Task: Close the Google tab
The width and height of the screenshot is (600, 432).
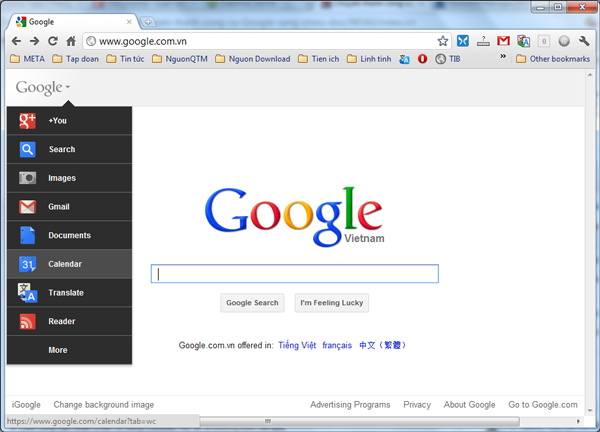Action: click(x=129, y=22)
